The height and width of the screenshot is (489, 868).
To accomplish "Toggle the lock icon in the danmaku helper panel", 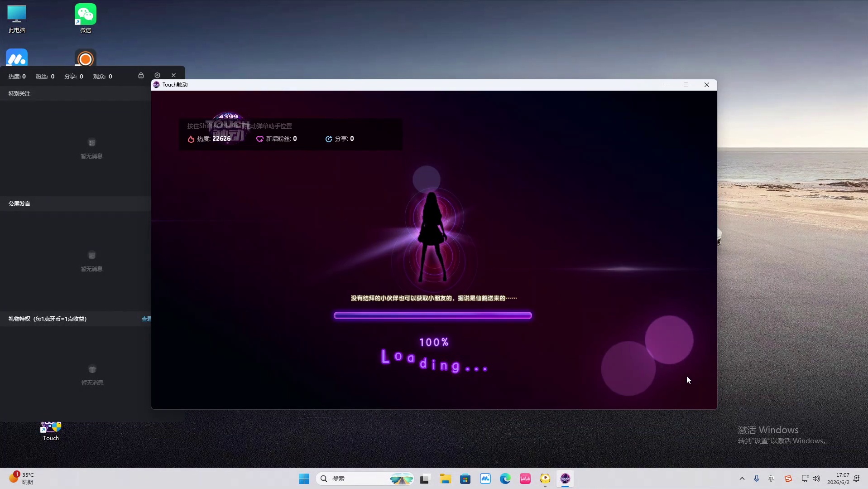I will [x=141, y=75].
